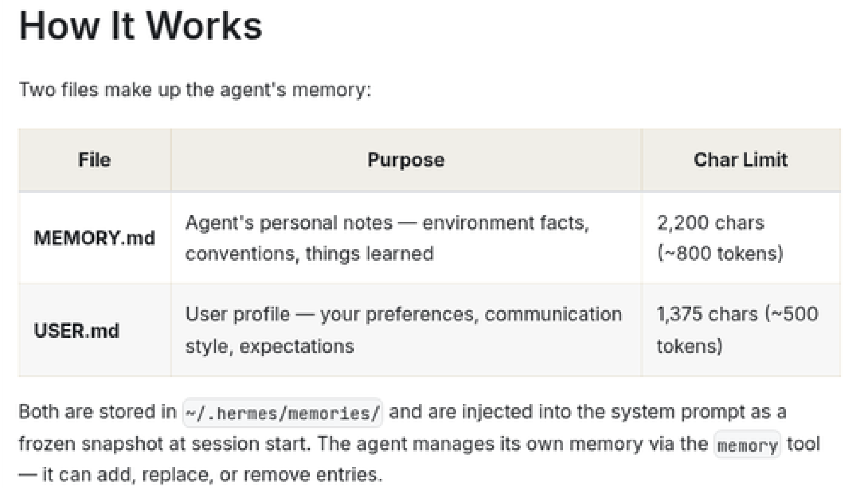868x488 pixels.
Task: Click the "memory" inline code tool name
Action: click(x=746, y=446)
